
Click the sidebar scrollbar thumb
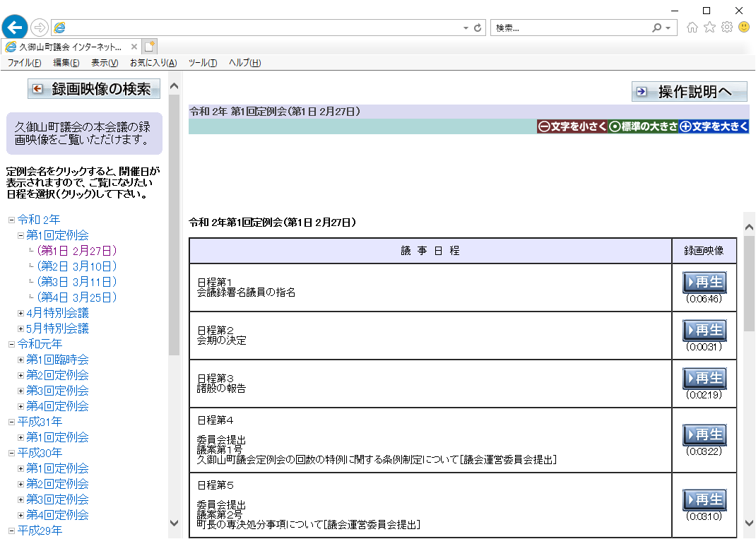174,225
